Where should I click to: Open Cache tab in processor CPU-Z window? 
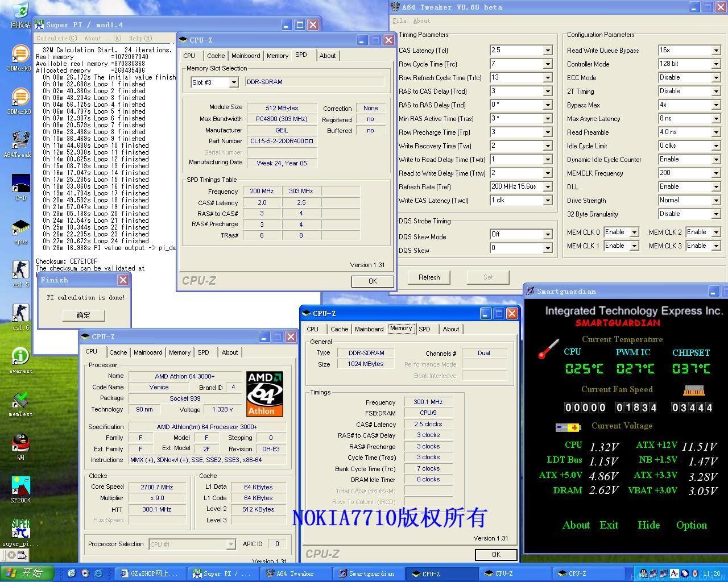[118, 352]
